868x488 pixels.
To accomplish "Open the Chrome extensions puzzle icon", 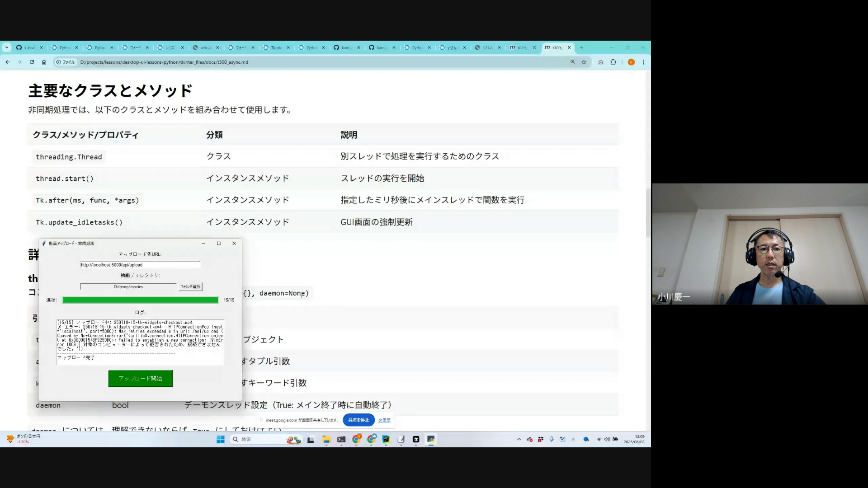I will pyautogui.click(x=613, y=62).
